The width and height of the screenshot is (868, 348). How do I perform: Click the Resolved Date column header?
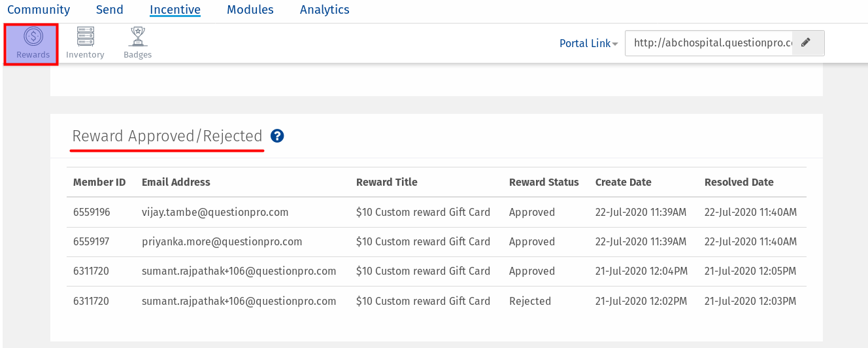click(739, 183)
